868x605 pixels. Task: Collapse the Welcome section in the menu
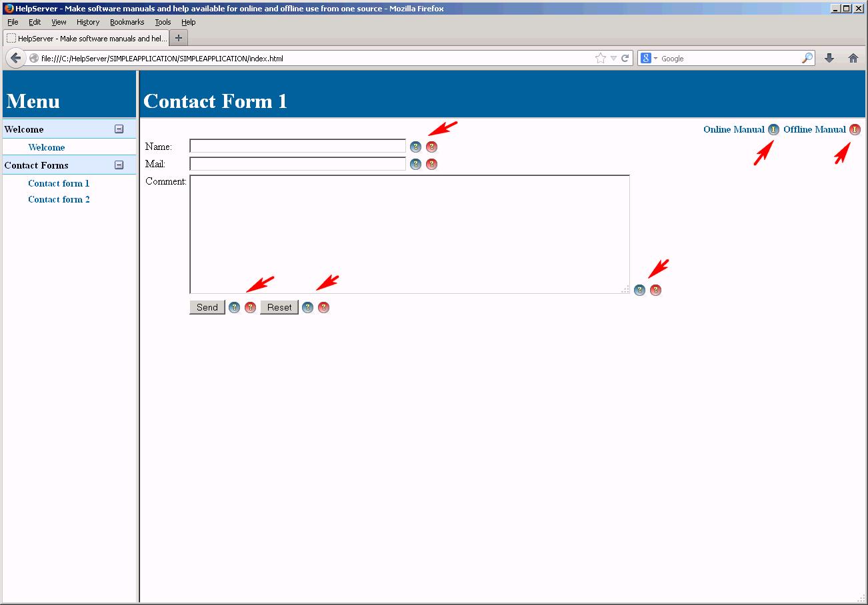click(119, 129)
